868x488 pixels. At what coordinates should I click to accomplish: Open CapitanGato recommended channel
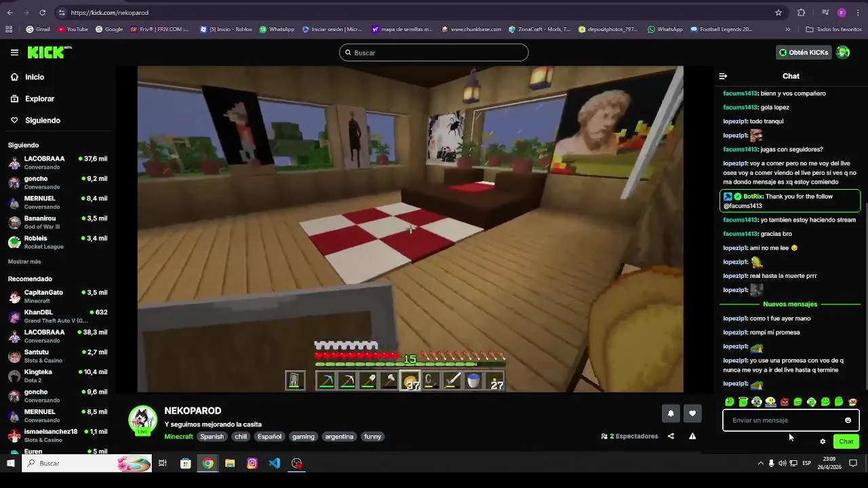click(x=58, y=296)
